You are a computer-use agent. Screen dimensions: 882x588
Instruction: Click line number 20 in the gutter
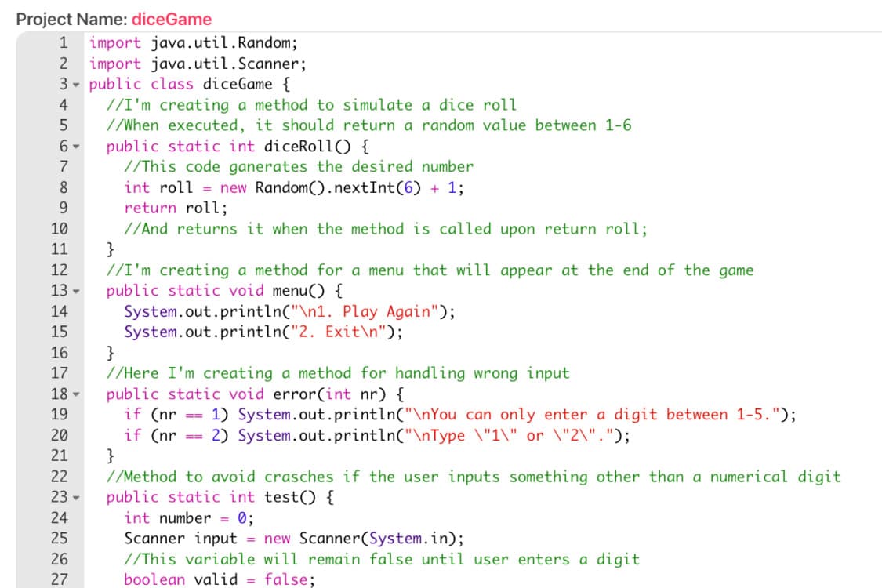[59, 436]
